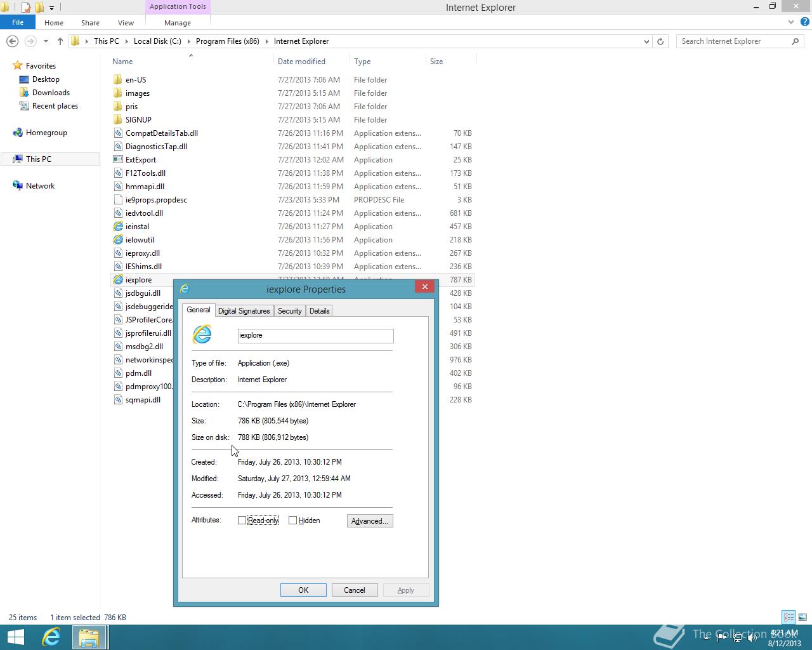Select Network in the navigation pane
Screen dimensions: 812x650
(x=40, y=186)
